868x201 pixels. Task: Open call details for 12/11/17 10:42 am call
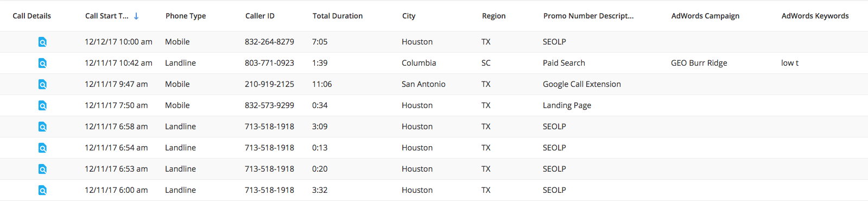tap(42, 63)
